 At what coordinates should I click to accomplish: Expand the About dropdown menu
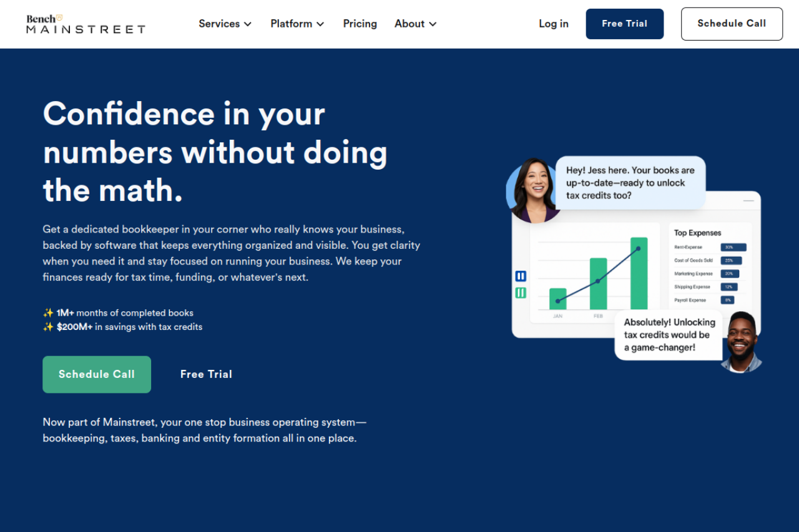(416, 24)
